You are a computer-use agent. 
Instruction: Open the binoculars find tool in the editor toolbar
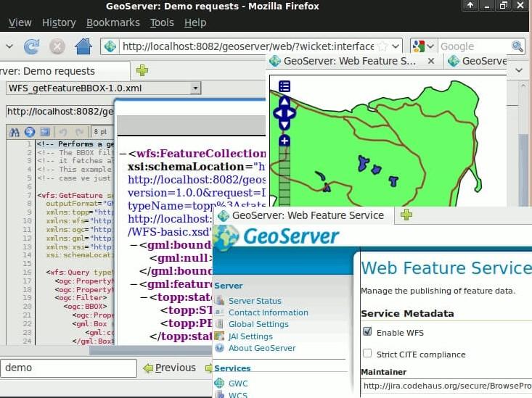click(15, 132)
